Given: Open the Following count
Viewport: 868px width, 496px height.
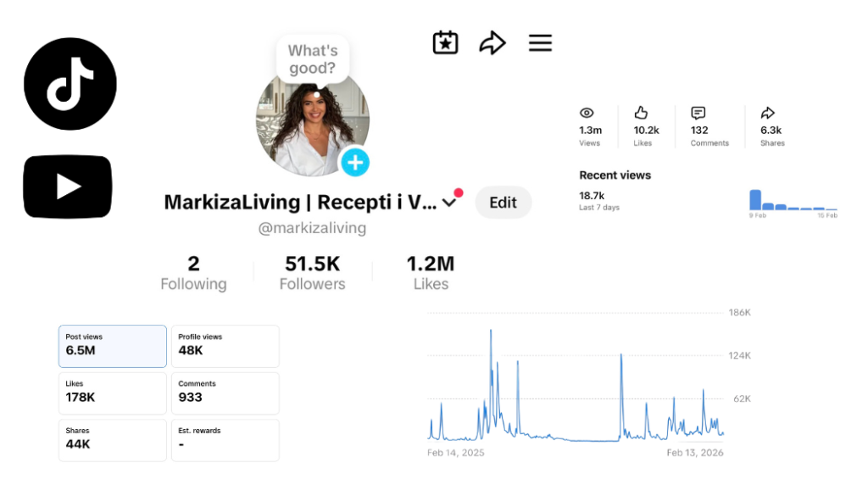Looking at the screenshot, I should pyautogui.click(x=193, y=273).
